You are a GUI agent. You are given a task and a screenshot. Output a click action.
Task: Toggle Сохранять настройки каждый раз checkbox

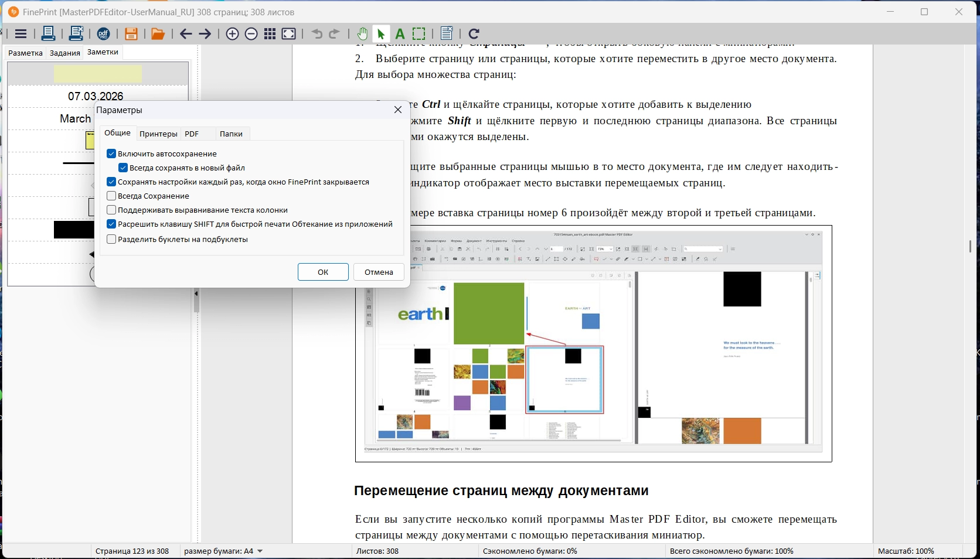click(111, 182)
